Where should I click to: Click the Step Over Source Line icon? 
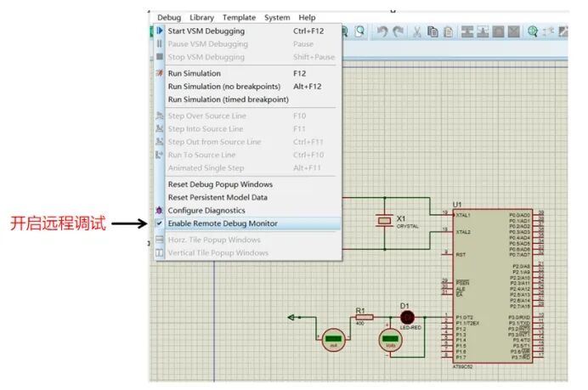click(x=160, y=116)
